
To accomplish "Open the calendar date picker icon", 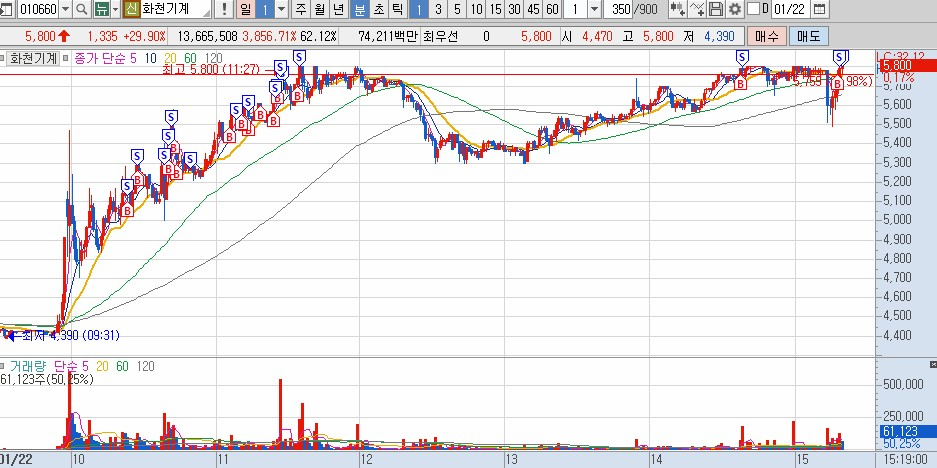I will pyautogui.click(x=820, y=10).
